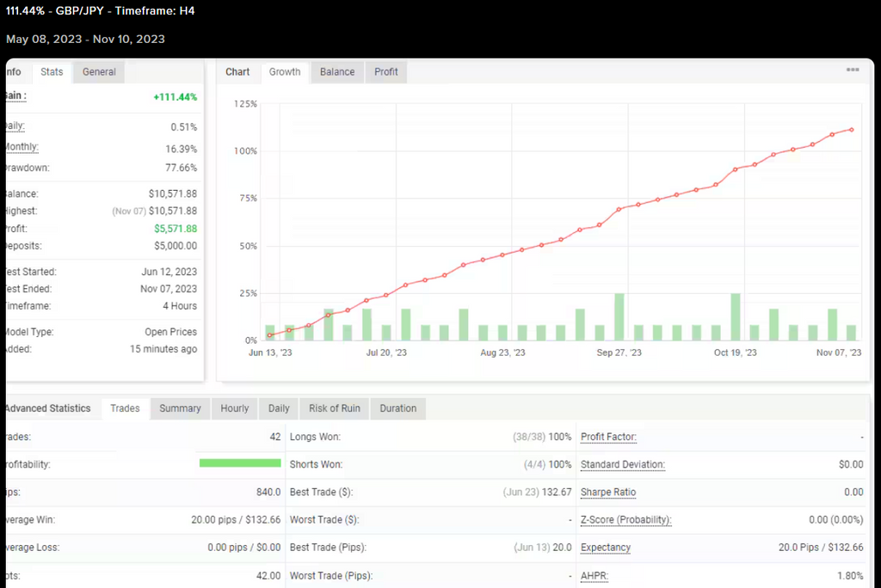Image resolution: width=881 pixels, height=588 pixels.
Task: Click the 0.51% daily value
Action: tap(184, 127)
